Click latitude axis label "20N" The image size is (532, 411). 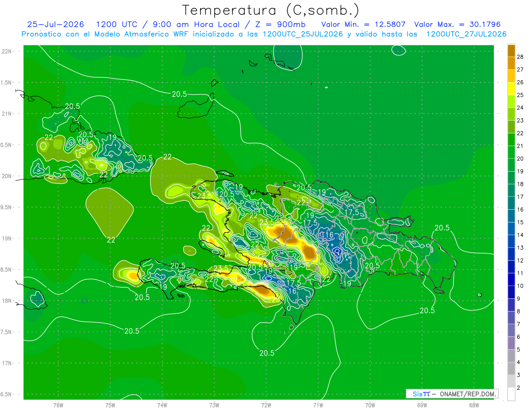7,176
